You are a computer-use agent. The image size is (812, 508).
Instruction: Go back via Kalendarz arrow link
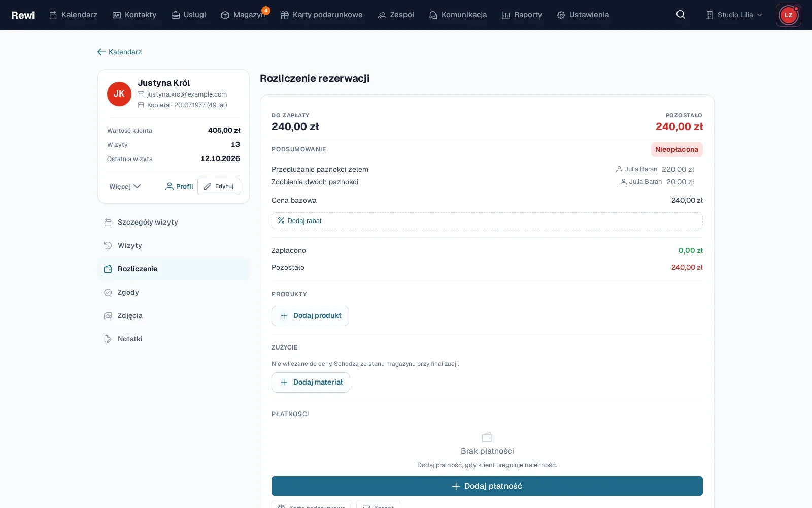119,52
